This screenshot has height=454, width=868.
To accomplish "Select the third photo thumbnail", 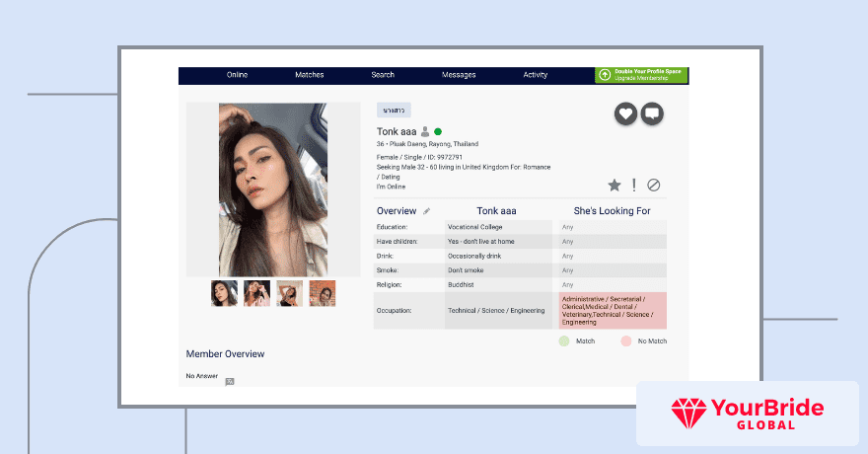I will pyautogui.click(x=290, y=293).
